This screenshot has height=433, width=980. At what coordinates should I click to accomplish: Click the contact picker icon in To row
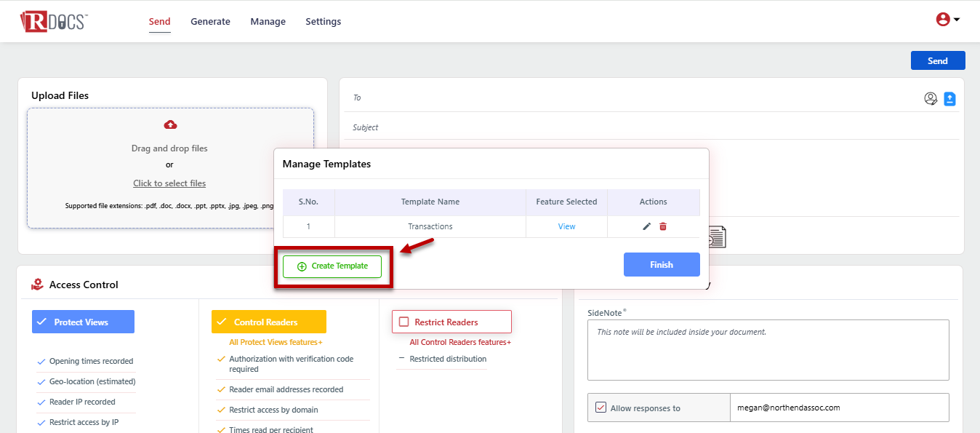(x=931, y=99)
